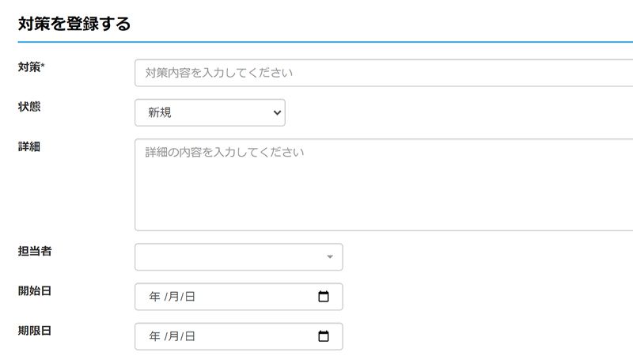Select the 月 segment of 期限日
633x364 pixels.
click(173, 336)
